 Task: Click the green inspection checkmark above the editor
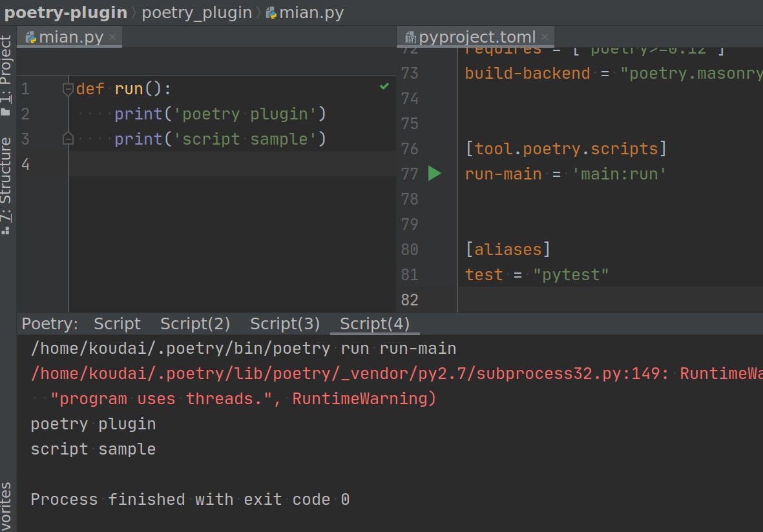pos(384,85)
